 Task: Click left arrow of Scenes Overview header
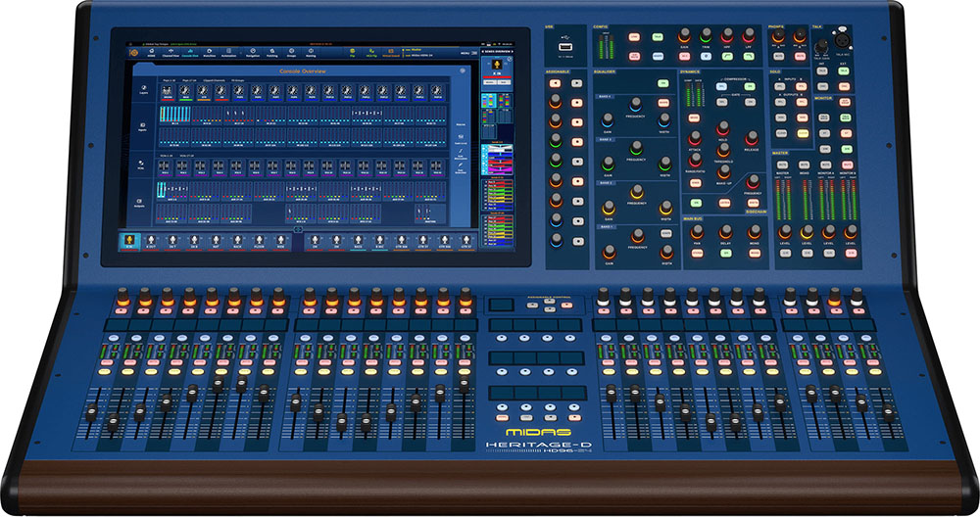(x=482, y=51)
